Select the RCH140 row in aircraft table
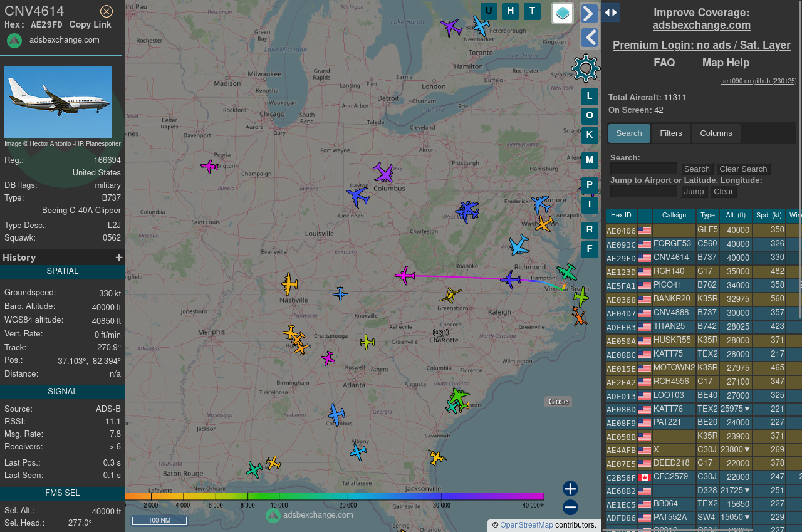Screen dimensions: 802x532 click(704, 272)
